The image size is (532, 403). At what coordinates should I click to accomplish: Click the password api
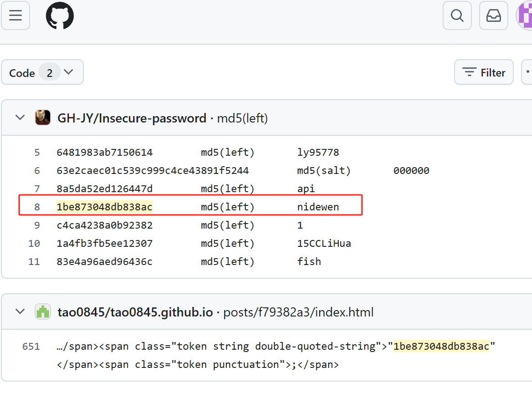[306, 189]
